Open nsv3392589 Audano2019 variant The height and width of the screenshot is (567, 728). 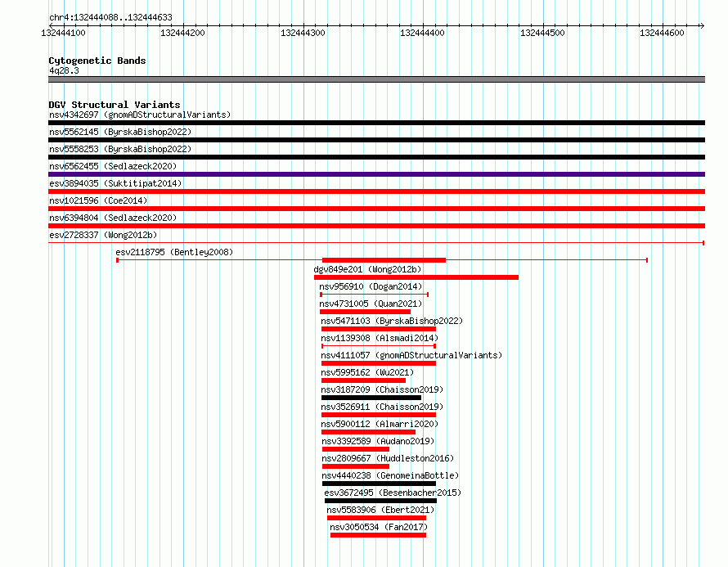tap(378, 441)
